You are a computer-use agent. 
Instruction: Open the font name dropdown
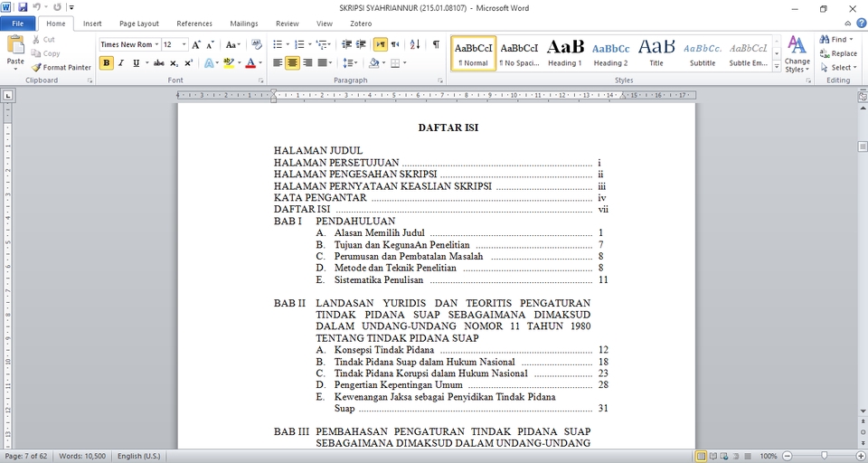point(156,44)
